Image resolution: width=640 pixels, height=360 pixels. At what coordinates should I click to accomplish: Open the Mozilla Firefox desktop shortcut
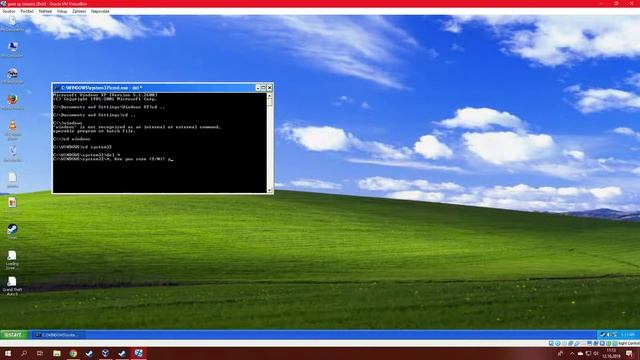[x=13, y=102]
